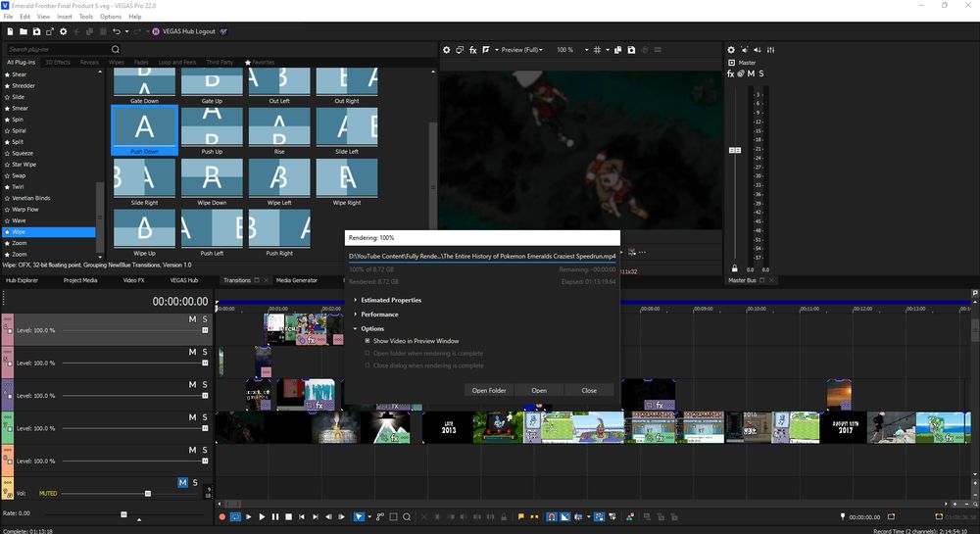This screenshot has width=980, height=534.
Task: Stop playback with the Stop button
Action: pos(289,517)
